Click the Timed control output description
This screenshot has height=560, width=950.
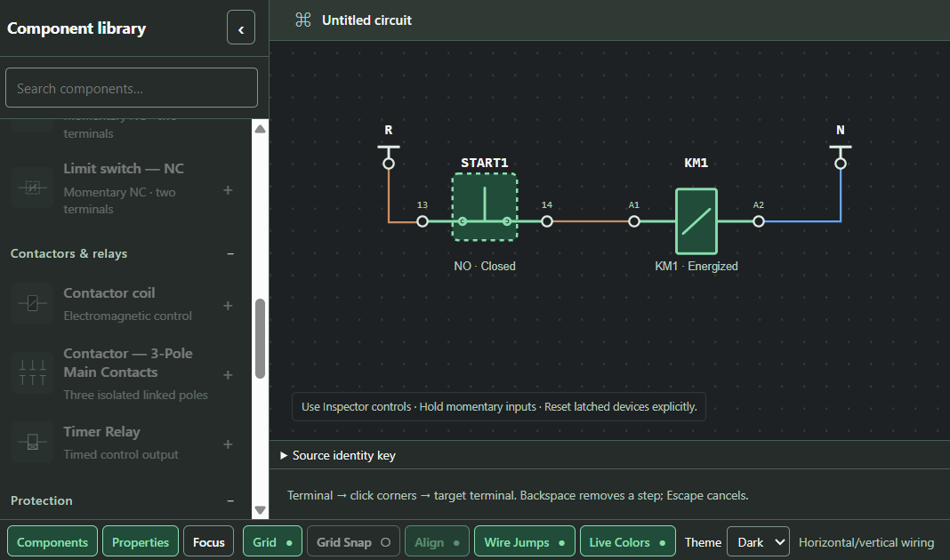pos(121,454)
